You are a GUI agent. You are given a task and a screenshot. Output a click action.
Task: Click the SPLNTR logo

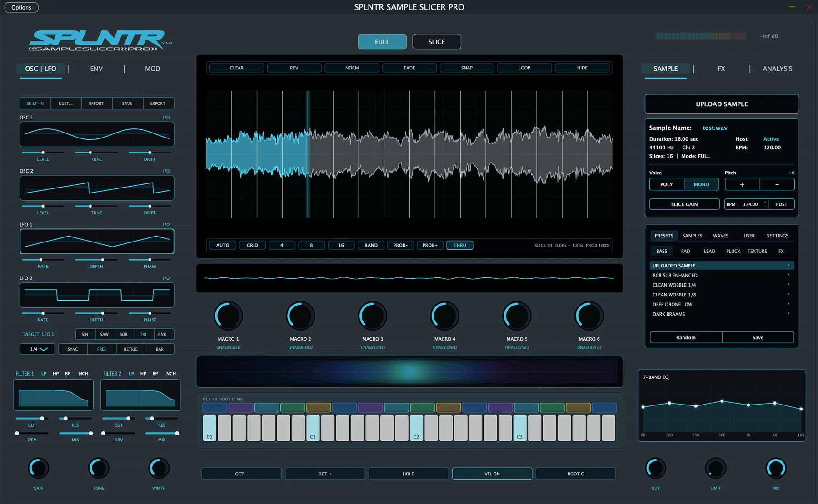(100, 41)
